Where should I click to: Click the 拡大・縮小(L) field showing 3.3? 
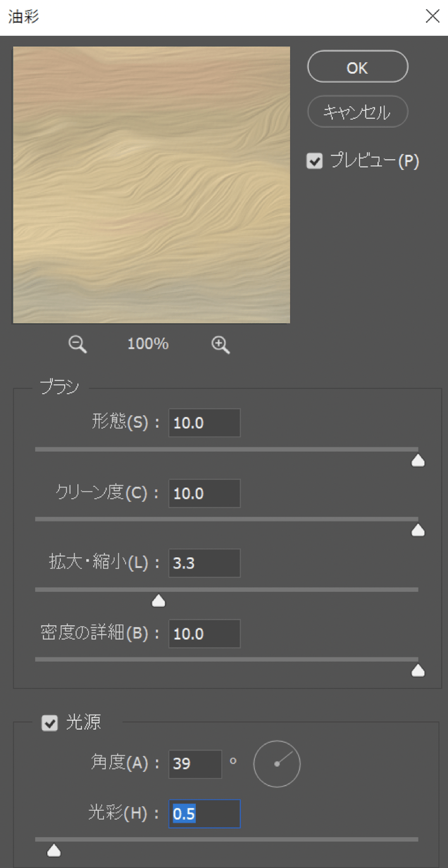[x=205, y=563]
